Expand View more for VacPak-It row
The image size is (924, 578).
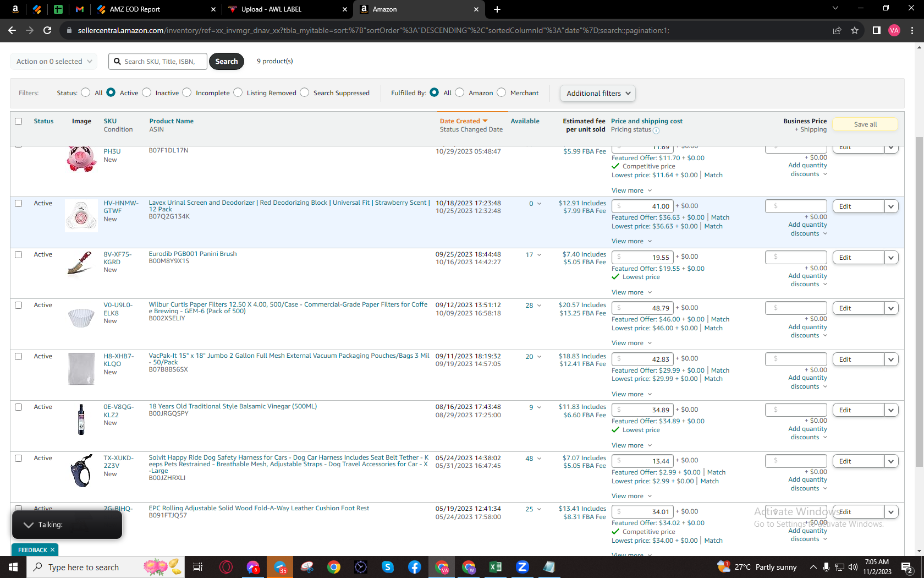pyautogui.click(x=631, y=394)
